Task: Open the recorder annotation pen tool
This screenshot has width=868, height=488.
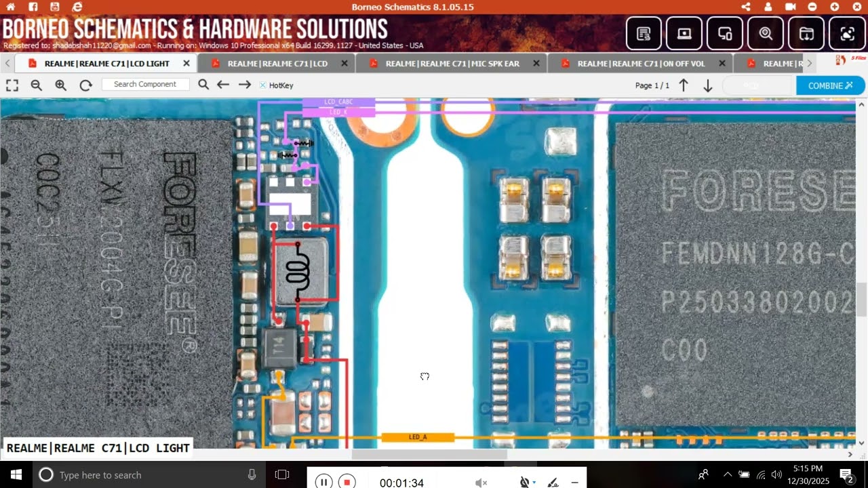Action: pos(553,483)
